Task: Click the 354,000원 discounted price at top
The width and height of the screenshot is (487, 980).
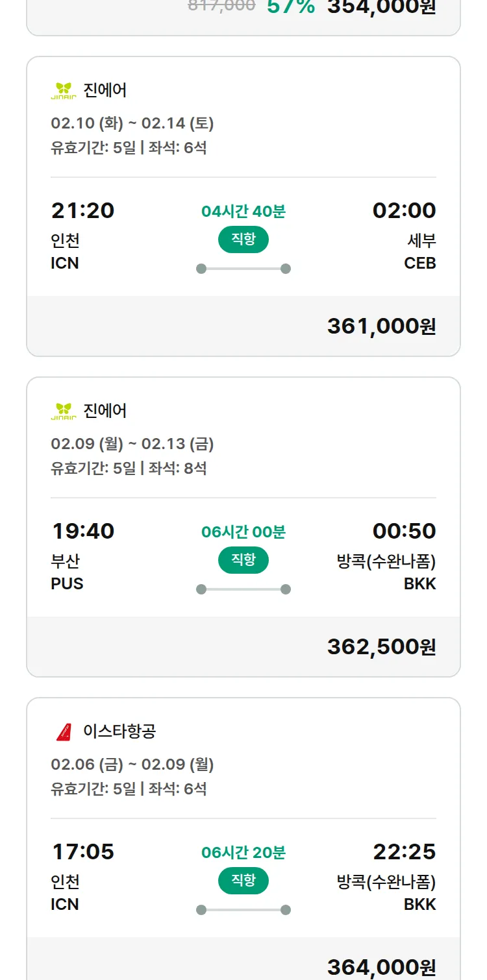Action: coord(381,7)
